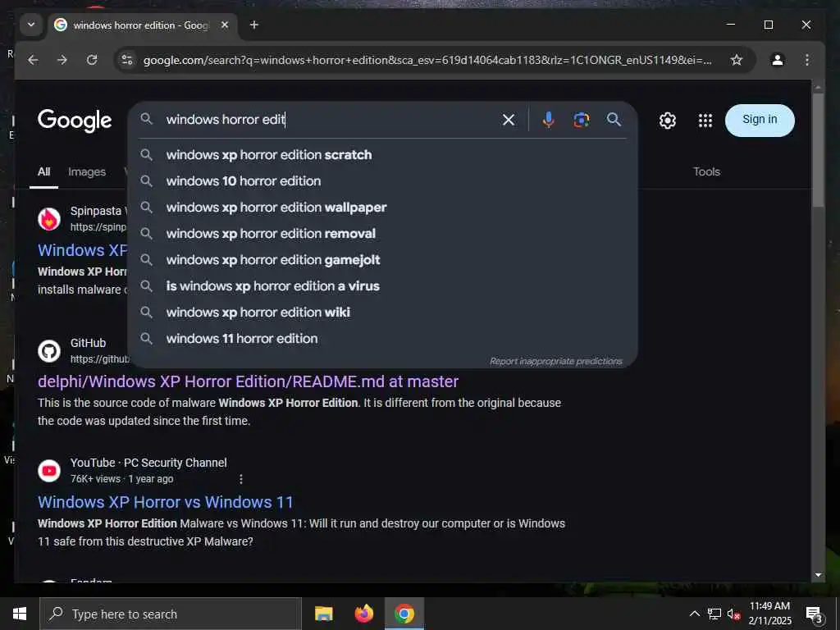Click scrollbar down arrow at bottom
Image resolution: width=840 pixels, height=630 pixels.
click(818, 575)
